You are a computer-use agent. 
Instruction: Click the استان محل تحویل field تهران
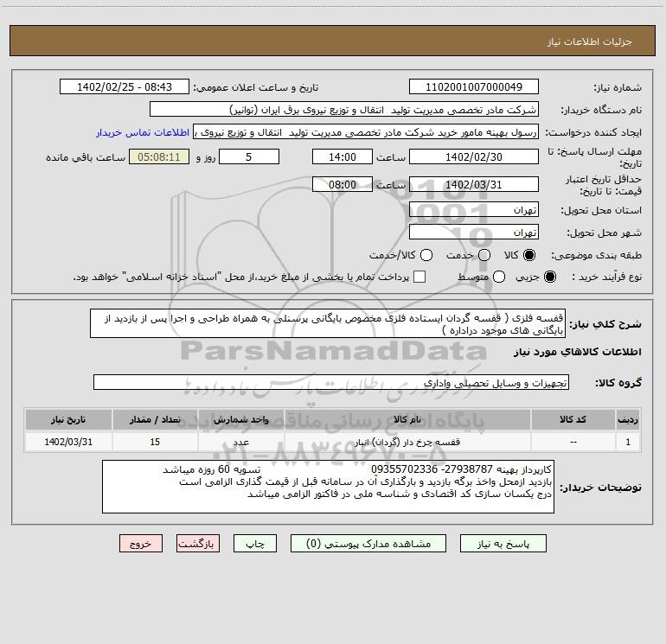pyautogui.click(x=474, y=210)
